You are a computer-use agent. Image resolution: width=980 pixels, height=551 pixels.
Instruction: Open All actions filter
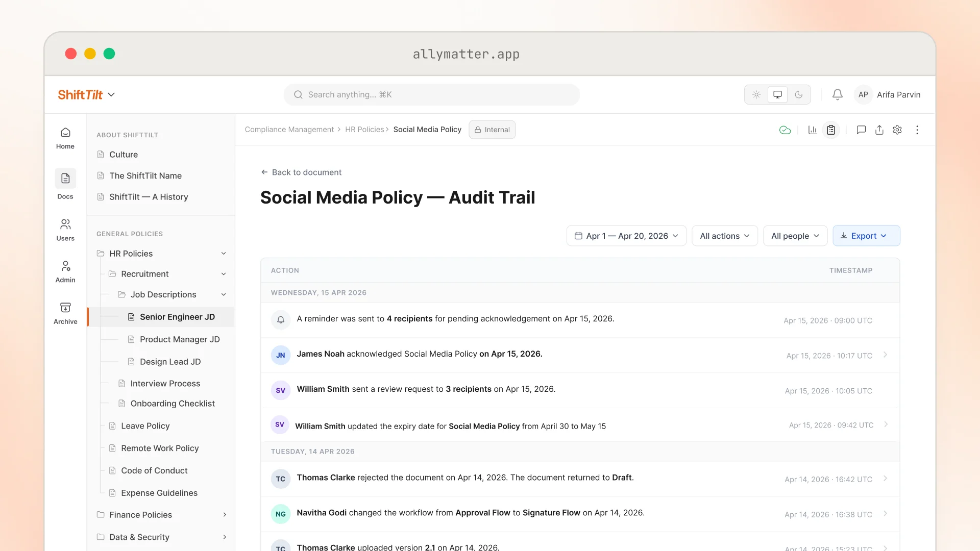click(x=725, y=236)
